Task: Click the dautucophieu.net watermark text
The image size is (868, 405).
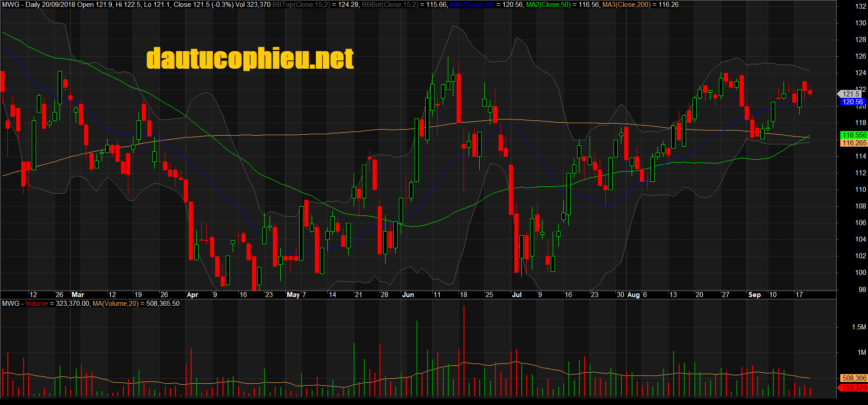Action: tap(250, 59)
